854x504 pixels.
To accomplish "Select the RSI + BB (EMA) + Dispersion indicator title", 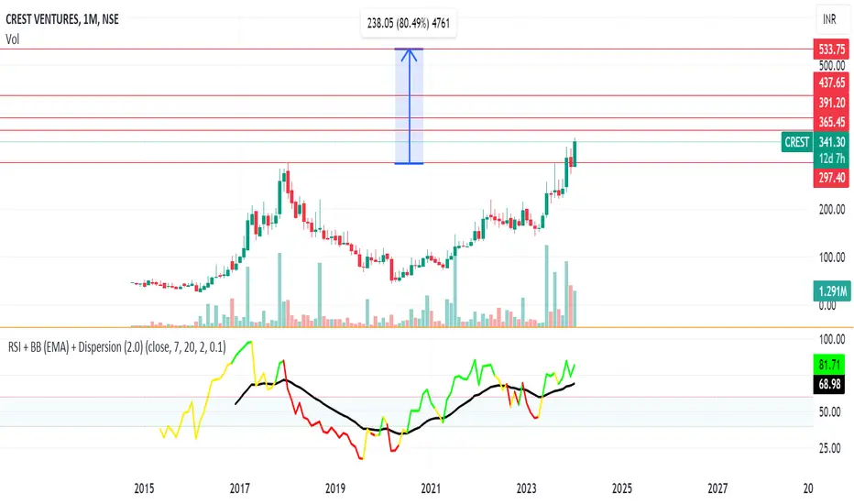I will tap(116, 347).
